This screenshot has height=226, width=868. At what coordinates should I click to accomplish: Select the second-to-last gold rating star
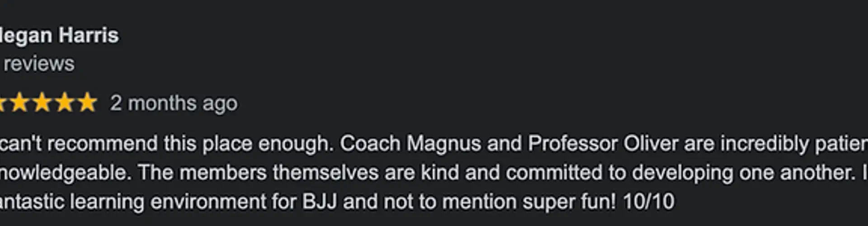[x=65, y=102]
